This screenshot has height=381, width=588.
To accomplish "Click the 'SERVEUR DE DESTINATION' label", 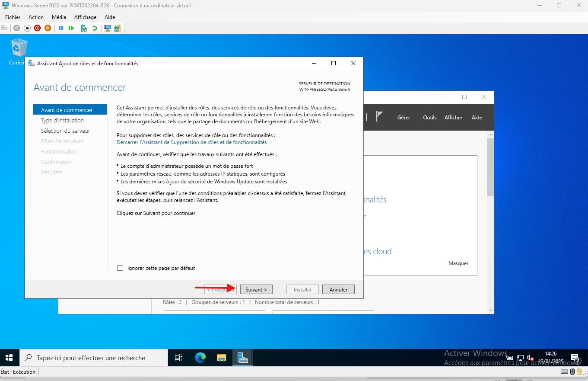I will [x=324, y=84].
